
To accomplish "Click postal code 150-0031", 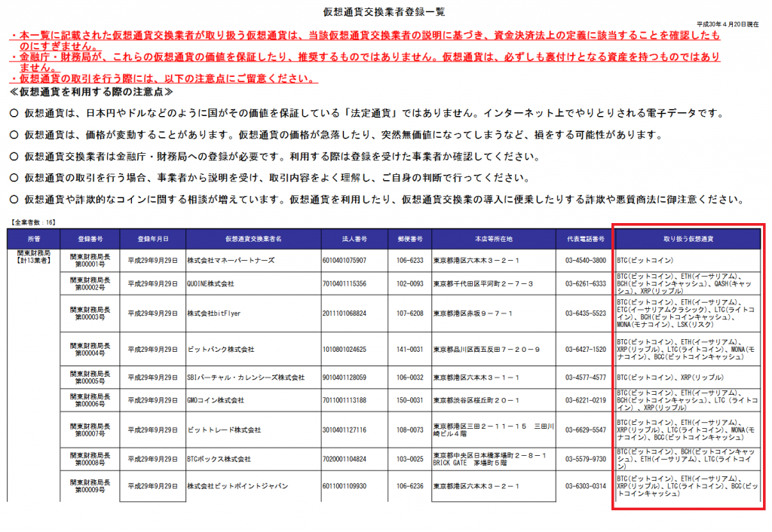I will click(409, 401).
